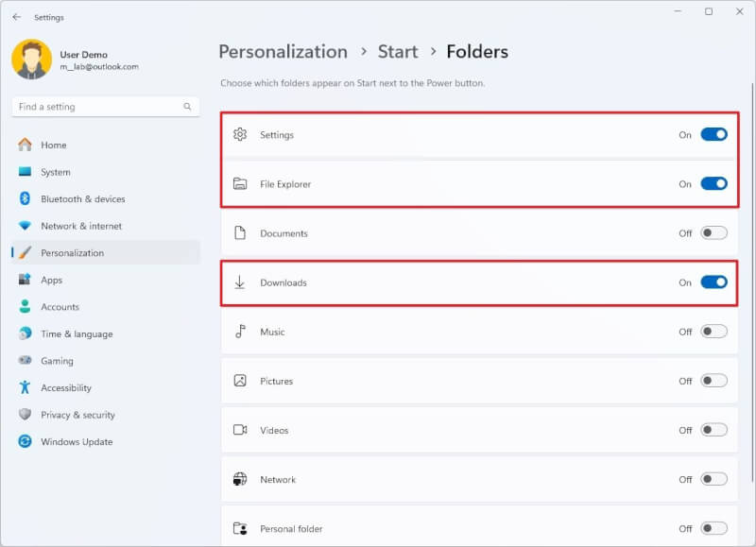Click the Privacy & security shield icon
Image resolution: width=756 pixels, height=547 pixels.
(x=25, y=415)
